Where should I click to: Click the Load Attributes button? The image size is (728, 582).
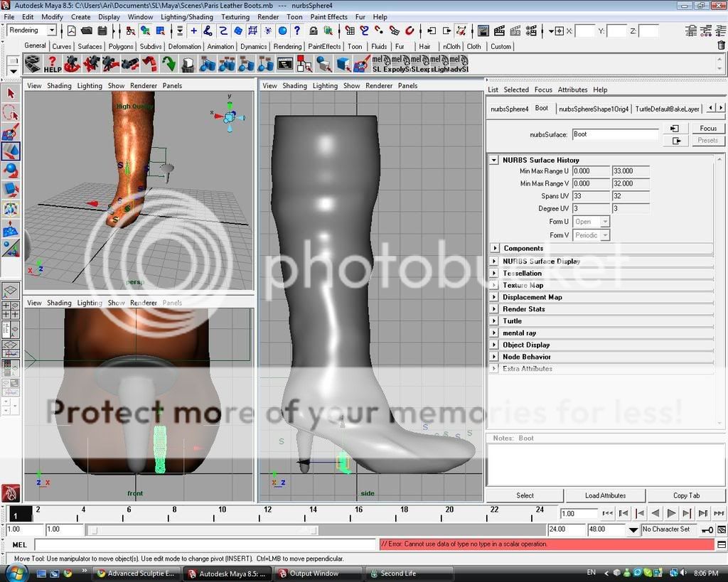point(605,495)
